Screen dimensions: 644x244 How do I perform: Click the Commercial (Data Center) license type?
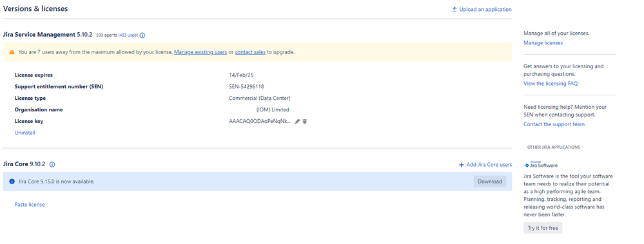[260, 99]
